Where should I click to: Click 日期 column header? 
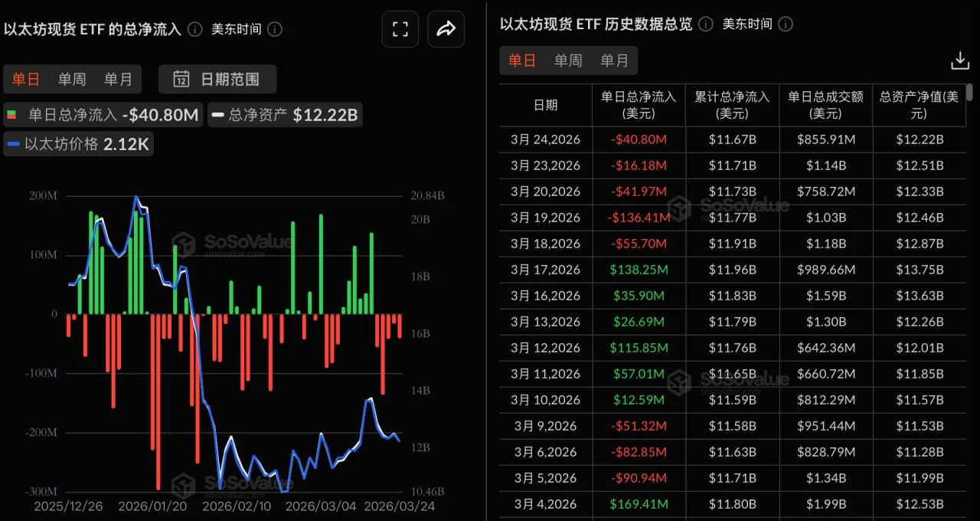coord(545,105)
